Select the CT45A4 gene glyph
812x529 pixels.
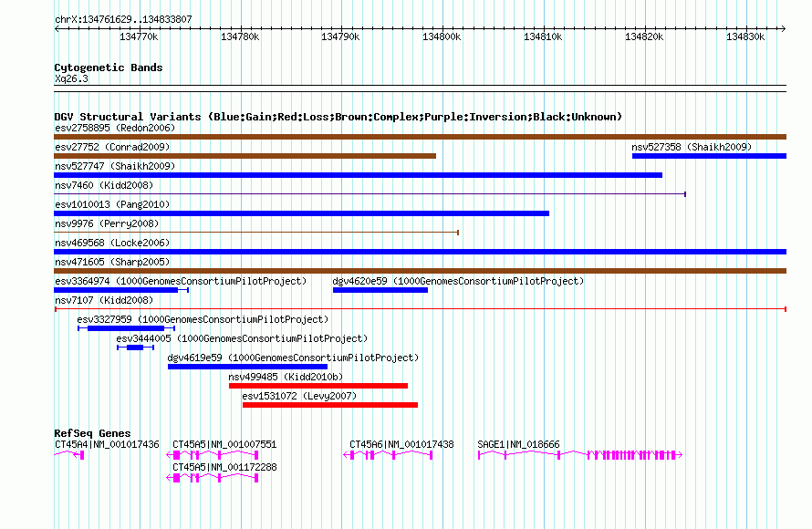tap(68, 455)
